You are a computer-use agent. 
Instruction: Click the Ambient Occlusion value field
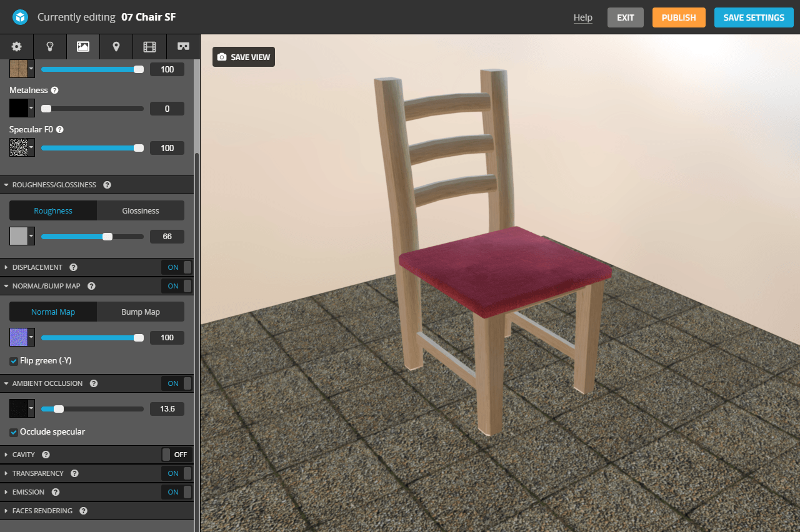167,409
